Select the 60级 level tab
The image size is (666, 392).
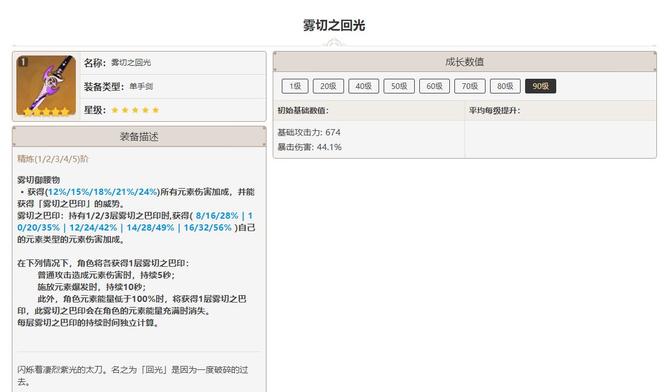pos(434,86)
